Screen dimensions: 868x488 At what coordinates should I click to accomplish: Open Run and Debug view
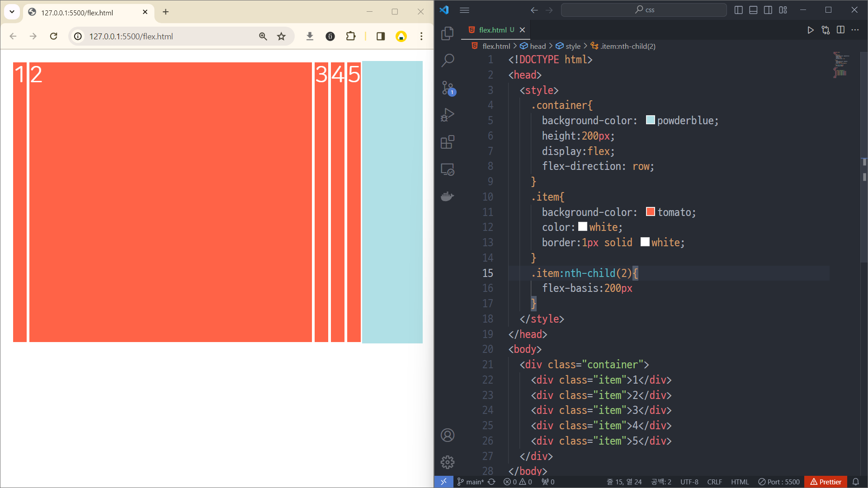coord(447,115)
